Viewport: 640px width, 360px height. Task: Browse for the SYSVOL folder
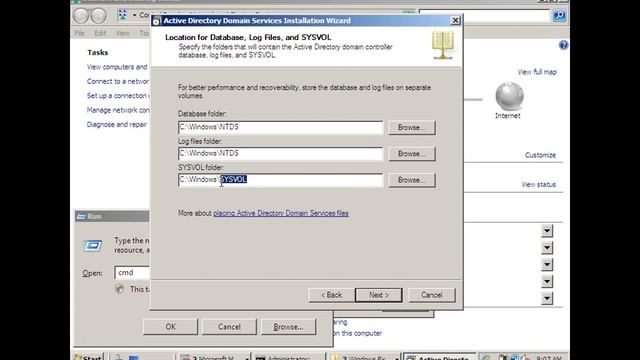pyautogui.click(x=412, y=180)
